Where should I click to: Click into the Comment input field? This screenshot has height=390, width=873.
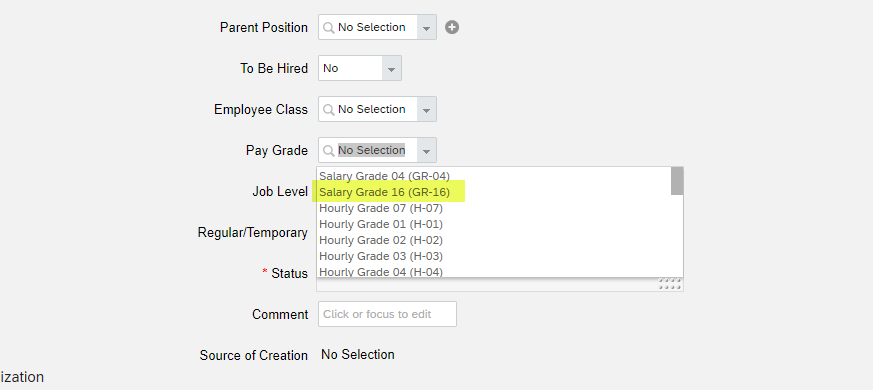[x=388, y=314]
